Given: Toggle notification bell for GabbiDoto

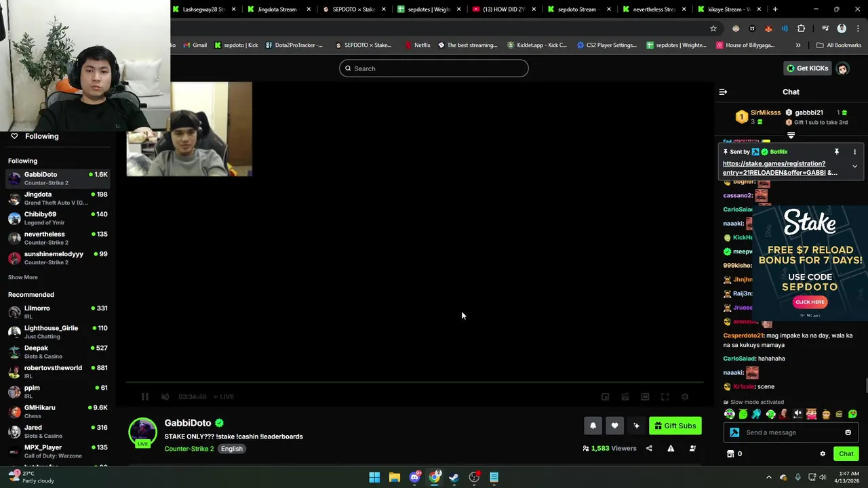Looking at the screenshot, I should pyautogui.click(x=593, y=426).
